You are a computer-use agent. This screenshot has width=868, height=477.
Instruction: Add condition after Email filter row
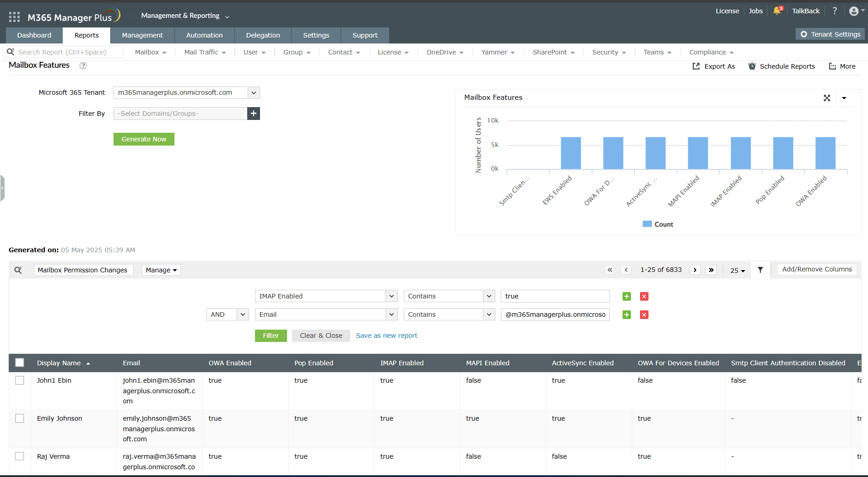click(x=627, y=315)
